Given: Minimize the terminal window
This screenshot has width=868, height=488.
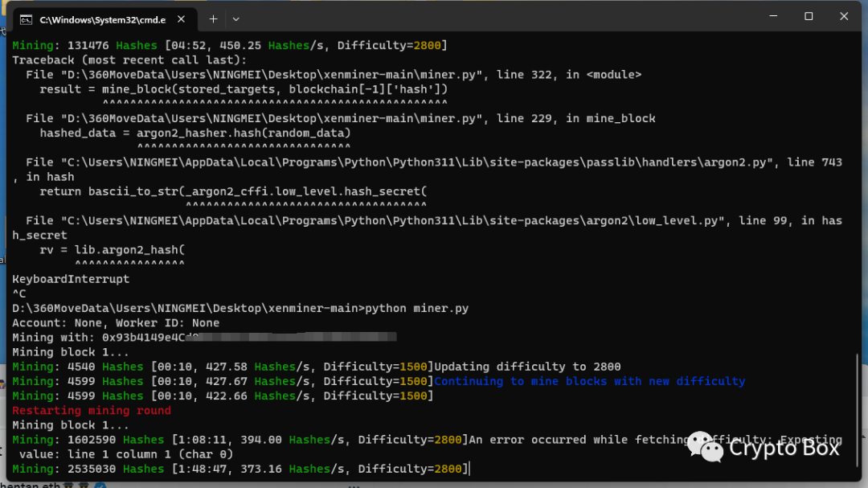Looking at the screenshot, I should tap(773, 16).
